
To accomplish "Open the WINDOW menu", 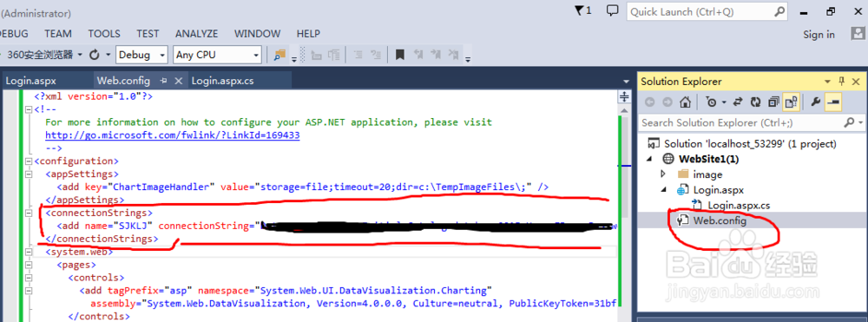I will coord(258,34).
